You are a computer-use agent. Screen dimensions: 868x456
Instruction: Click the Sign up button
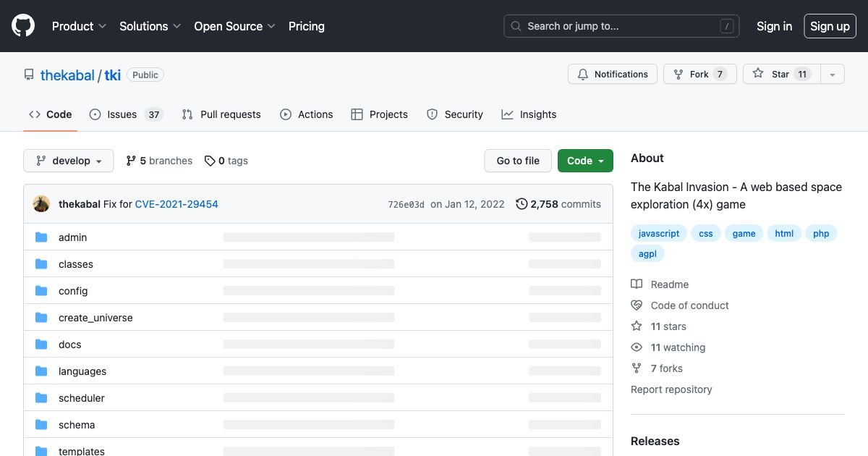[830, 26]
